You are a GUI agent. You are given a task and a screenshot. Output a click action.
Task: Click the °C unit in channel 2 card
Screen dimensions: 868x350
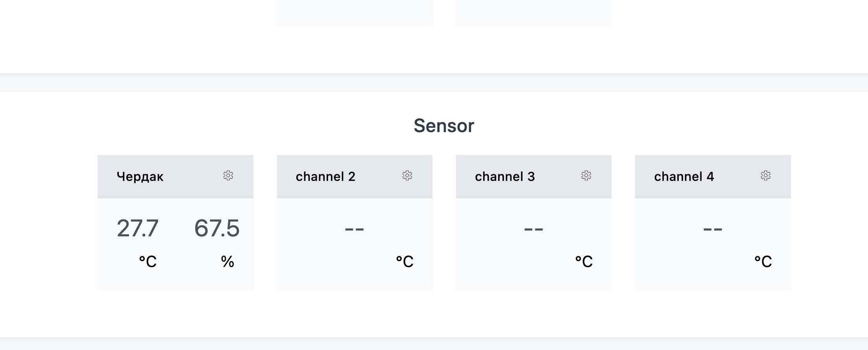(x=405, y=262)
